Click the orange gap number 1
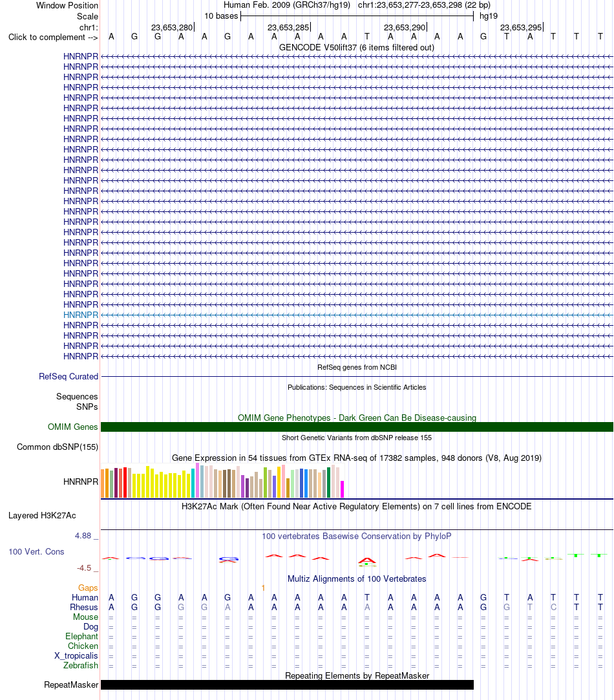The width and height of the screenshot is (614, 700). click(x=264, y=588)
